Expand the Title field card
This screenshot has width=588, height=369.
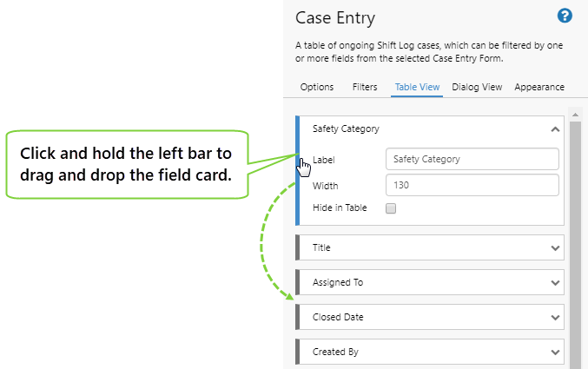point(555,247)
